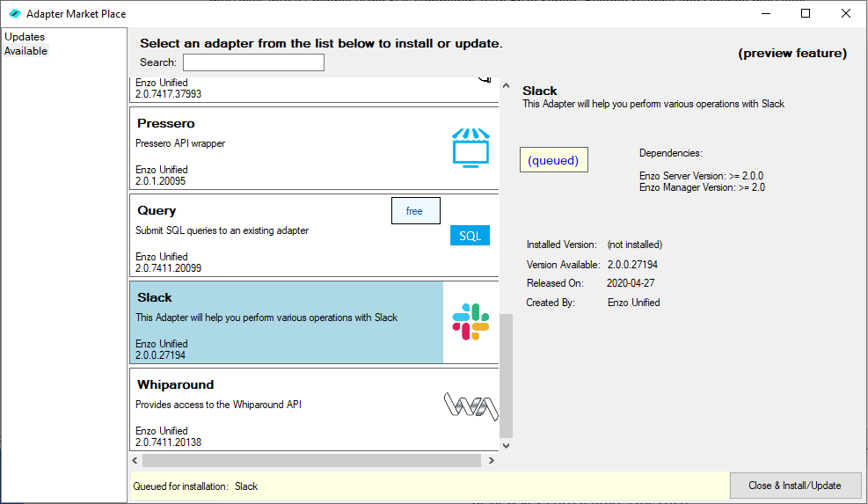Viewport: 868px width, 504px height.
Task: Select the Whiparound adapter title
Action: [x=176, y=384]
